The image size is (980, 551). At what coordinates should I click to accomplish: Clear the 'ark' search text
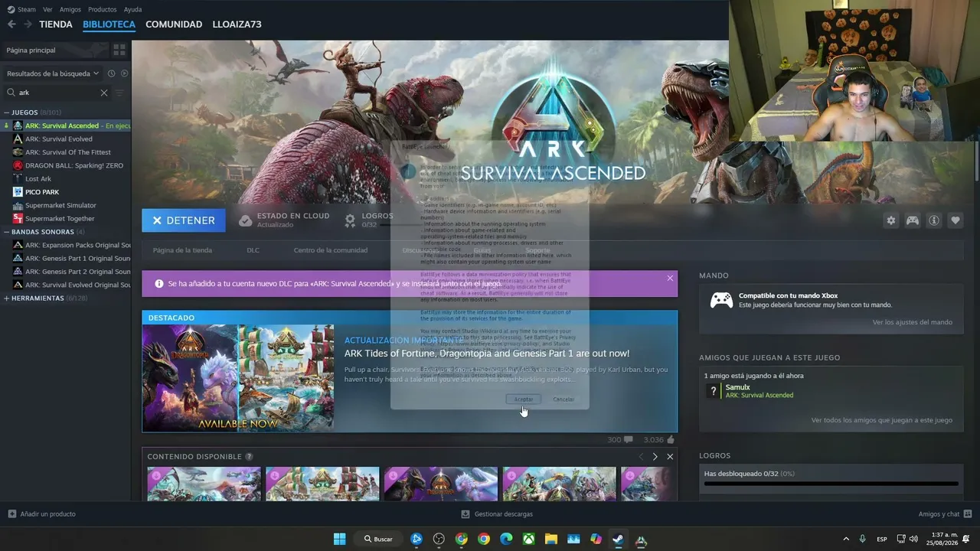104,93
